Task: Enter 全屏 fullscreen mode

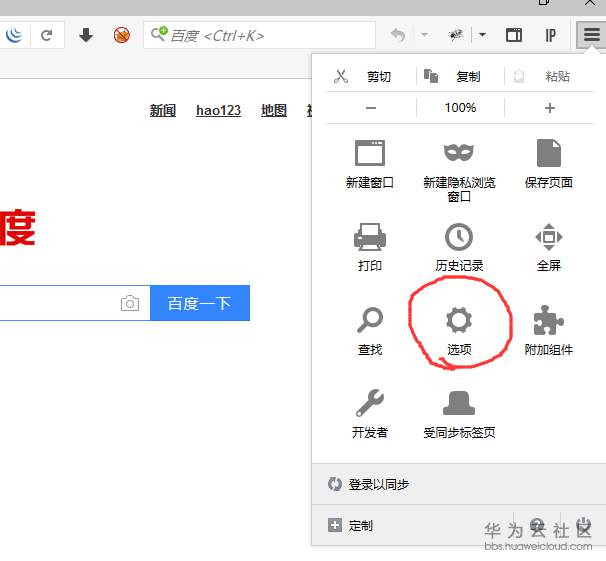Action: pos(548,247)
